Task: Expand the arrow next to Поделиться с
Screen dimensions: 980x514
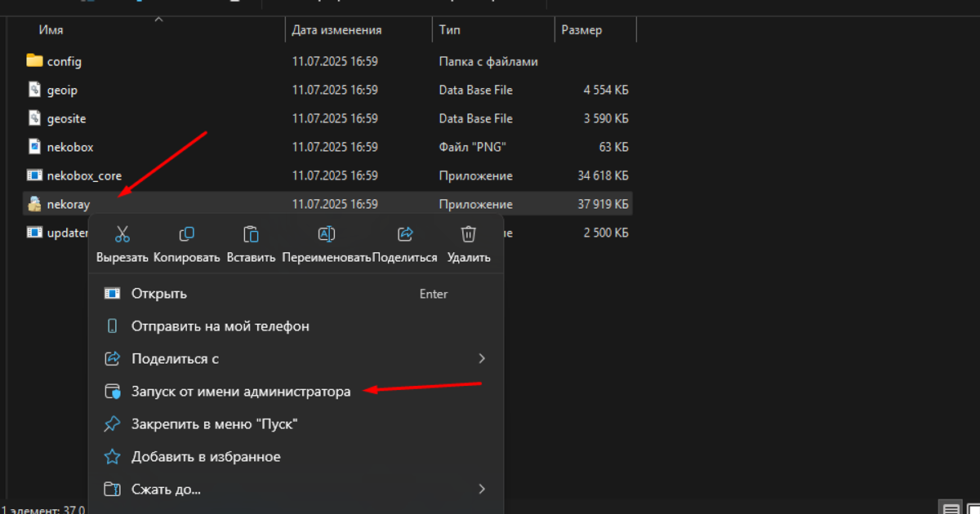Action: (x=482, y=359)
